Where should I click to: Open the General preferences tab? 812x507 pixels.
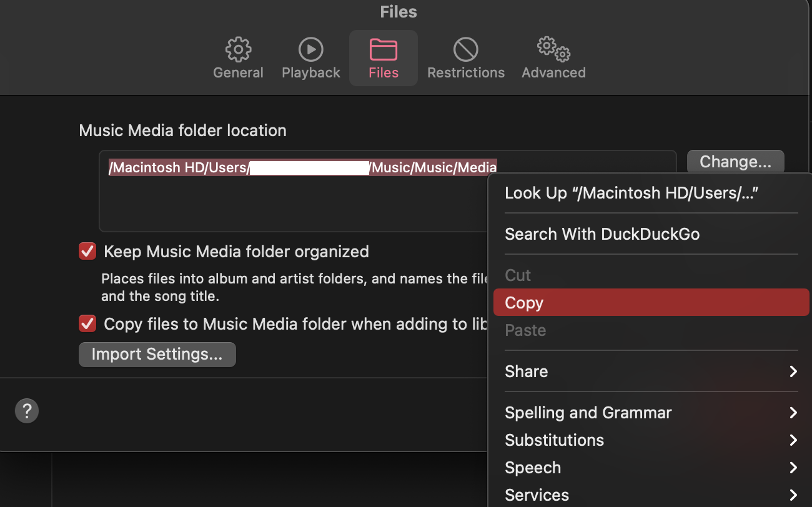238,58
